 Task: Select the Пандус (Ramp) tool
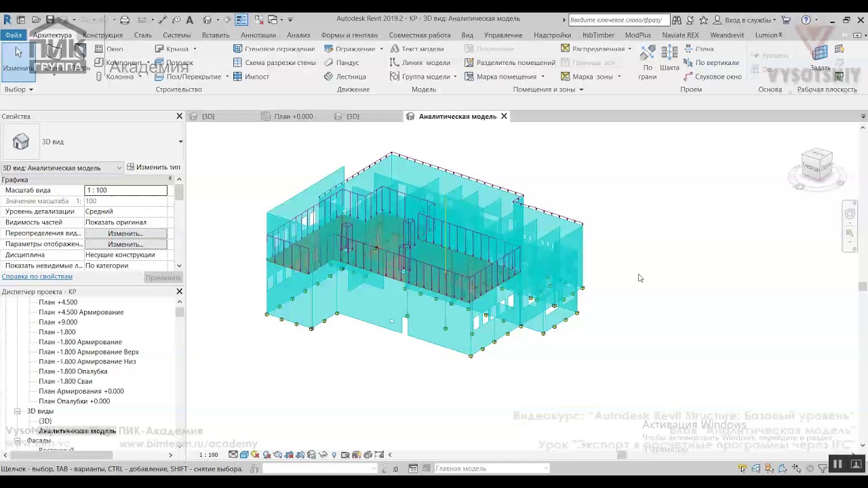(x=341, y=62)
